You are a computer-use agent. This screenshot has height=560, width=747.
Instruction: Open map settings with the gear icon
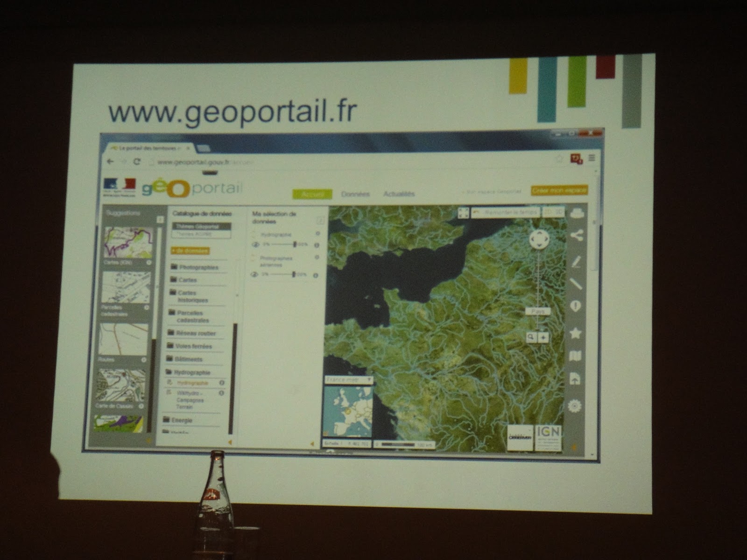[x=575, y=406]
